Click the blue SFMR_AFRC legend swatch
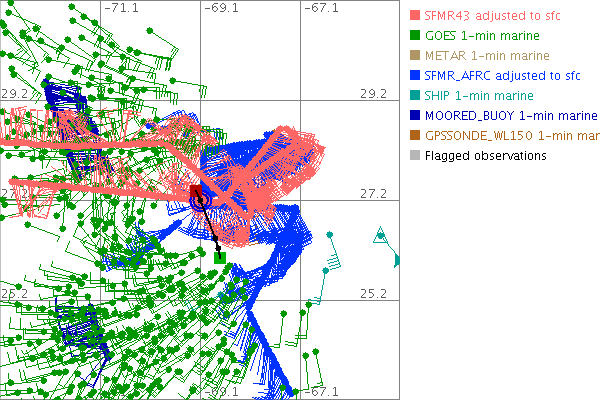 (413, 75)
